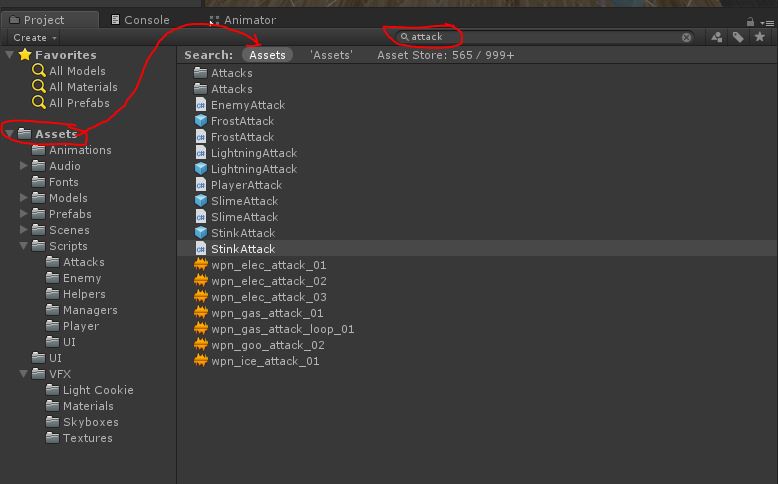778x484 pixels.
Task: Select the EnemyAttack C# script icon
Action: click(200, 105)
